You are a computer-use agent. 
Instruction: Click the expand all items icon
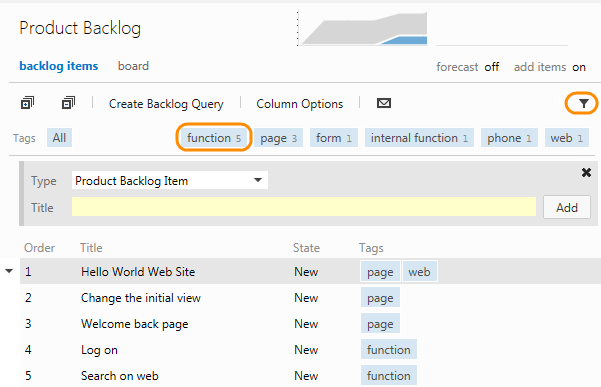click(27, 103)
